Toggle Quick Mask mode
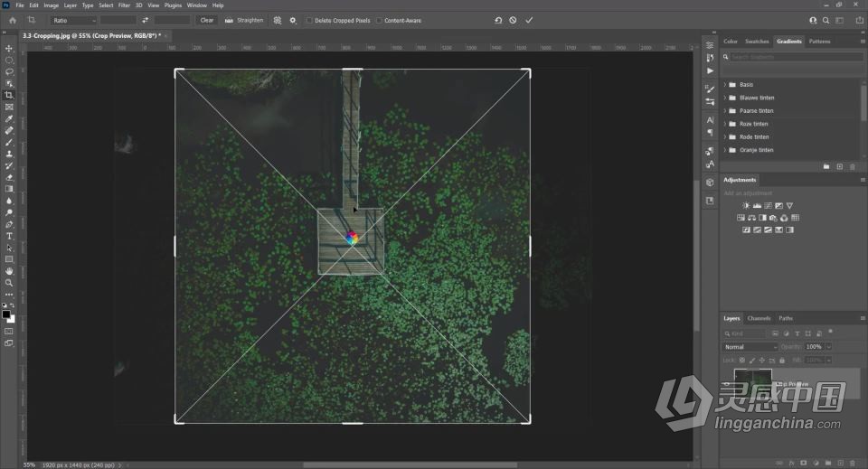This screenshot has width=868, height=469. tap(9, 332)
